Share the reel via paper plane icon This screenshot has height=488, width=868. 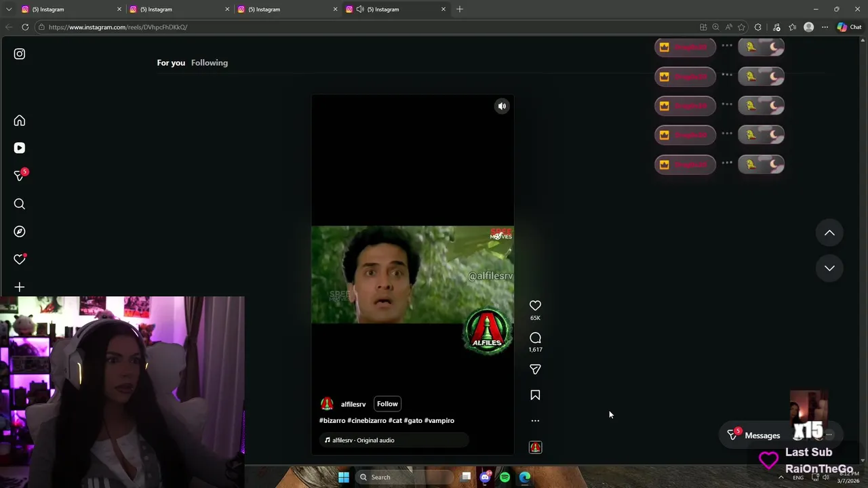pos(535,369)
